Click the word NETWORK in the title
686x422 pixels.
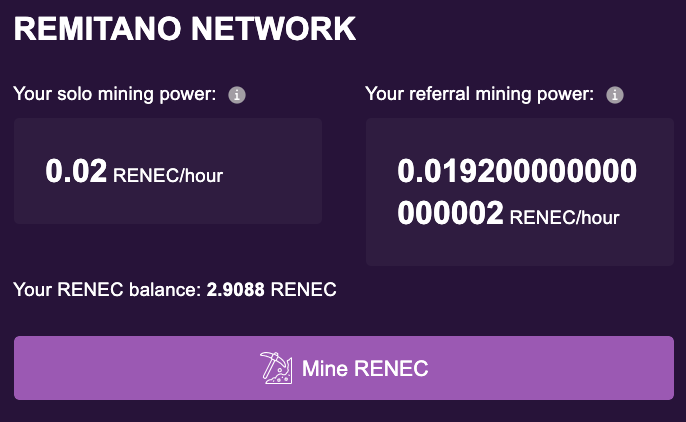(x=273, y=29)
